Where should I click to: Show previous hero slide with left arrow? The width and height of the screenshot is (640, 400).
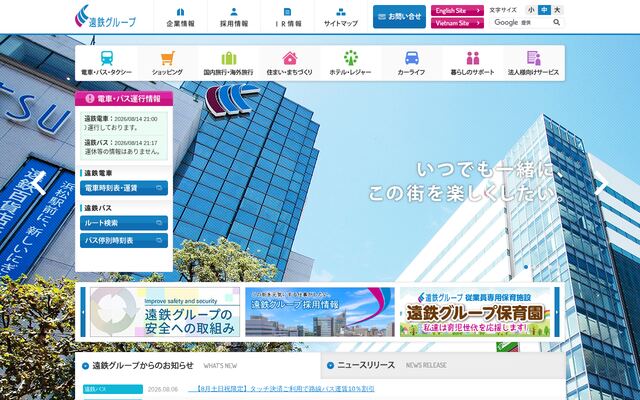[39, 183]
